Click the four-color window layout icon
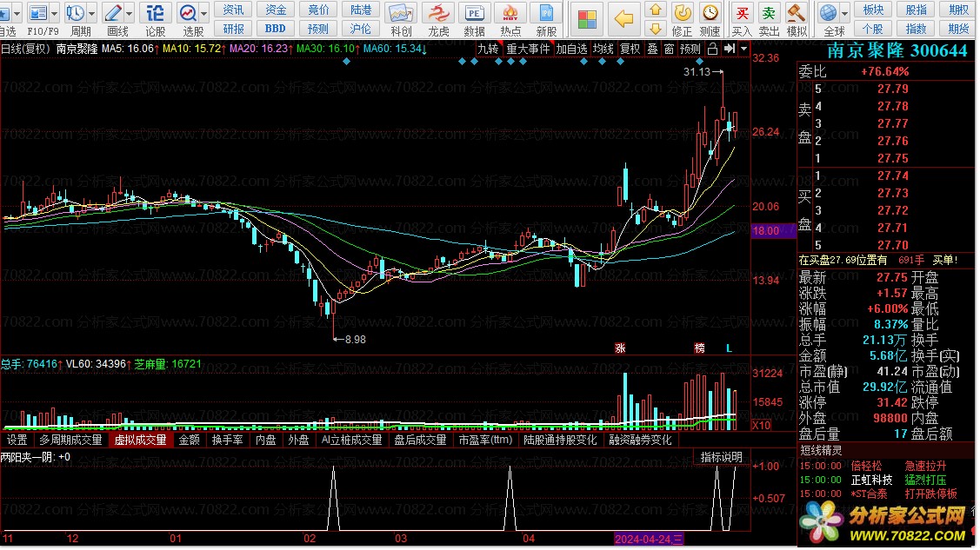 coord(587,19)
